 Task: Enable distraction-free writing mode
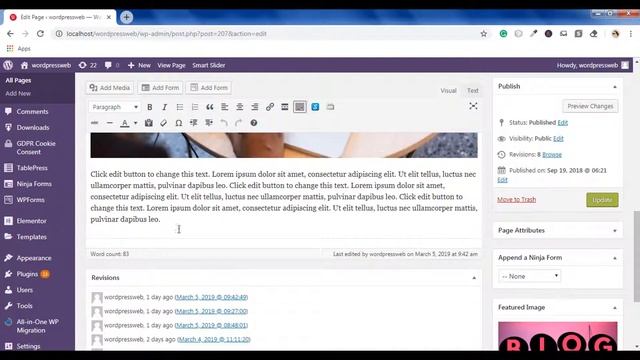click(473, 106)
